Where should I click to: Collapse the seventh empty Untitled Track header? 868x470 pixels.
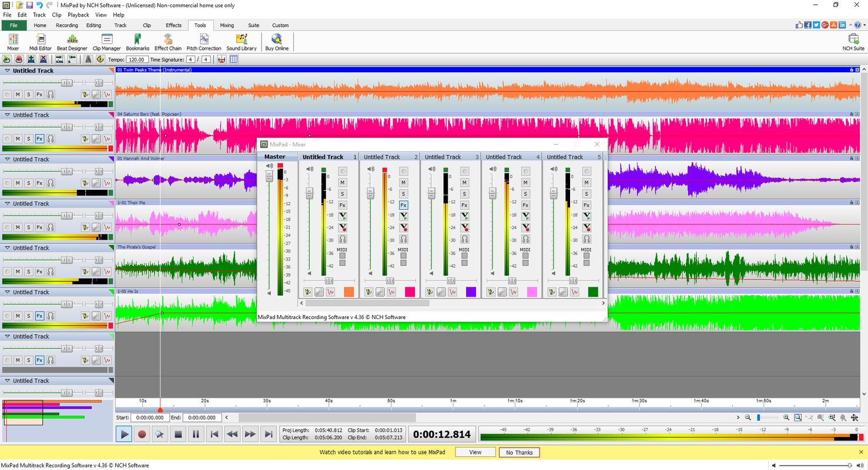(8, 336)
